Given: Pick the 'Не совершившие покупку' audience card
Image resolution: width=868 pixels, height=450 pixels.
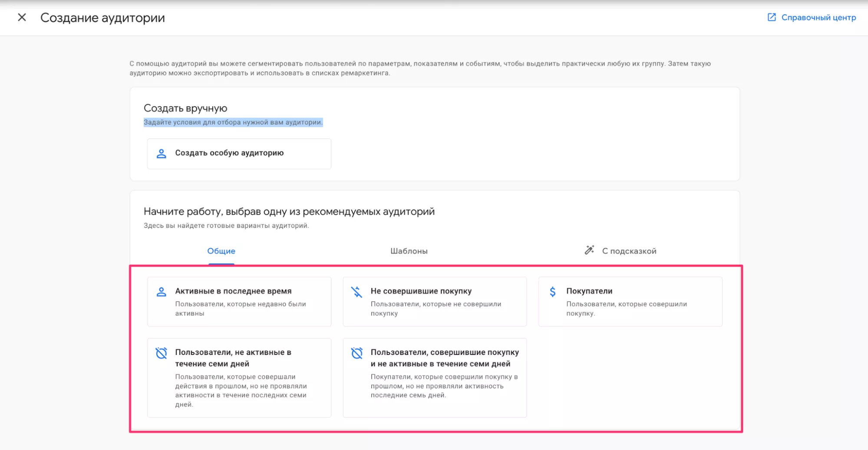Looking at the screenshot, I should coord(434,301).
